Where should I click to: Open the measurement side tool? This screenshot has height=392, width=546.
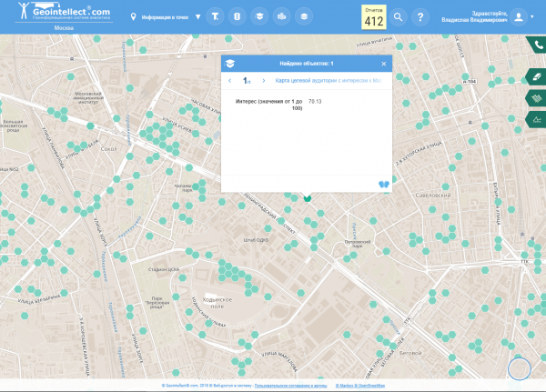click(x=537, y=120)
